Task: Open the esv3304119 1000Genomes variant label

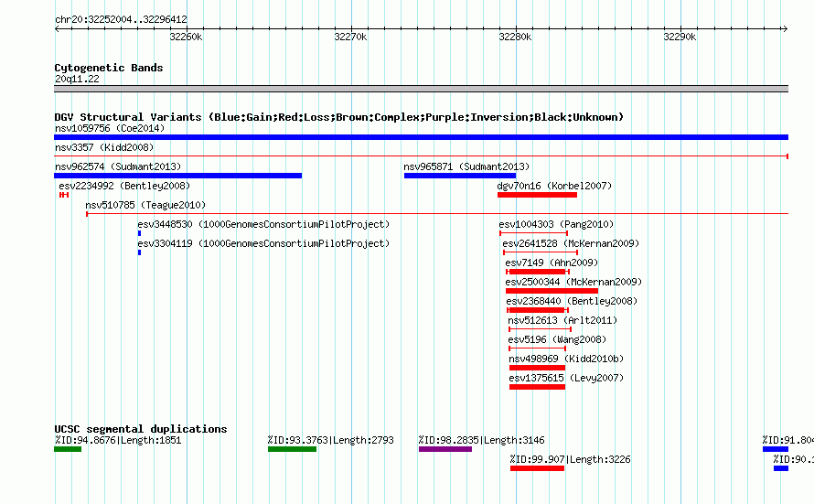Action: point(263,243)
